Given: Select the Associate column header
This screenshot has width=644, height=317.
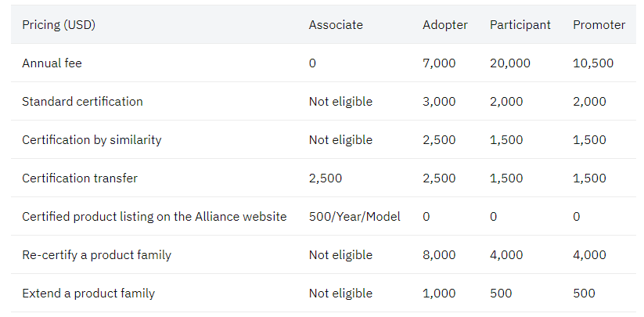Looking at the screenshot, I should [x=336, y=25].
